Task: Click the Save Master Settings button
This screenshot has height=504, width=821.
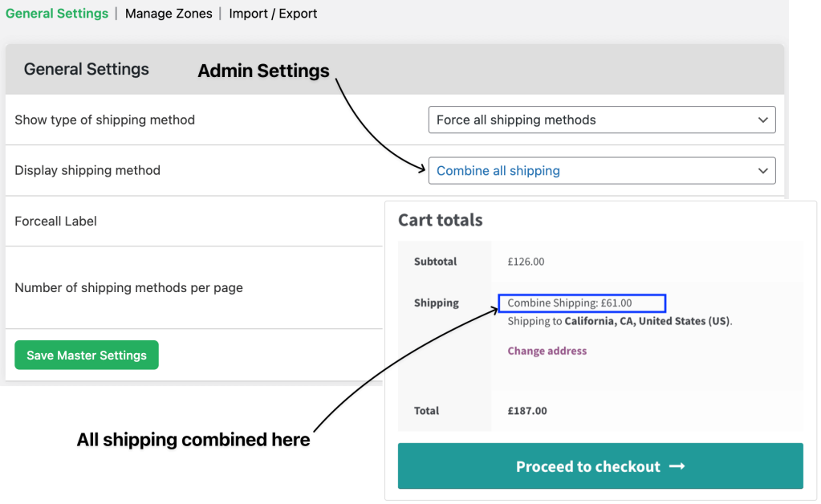Action: click(x=87, y=355)
